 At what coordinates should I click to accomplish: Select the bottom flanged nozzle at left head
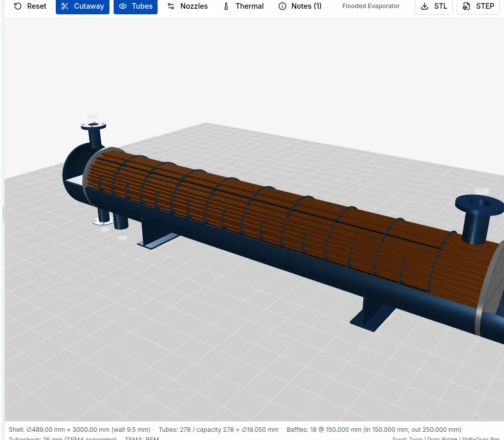pos(103,217)
